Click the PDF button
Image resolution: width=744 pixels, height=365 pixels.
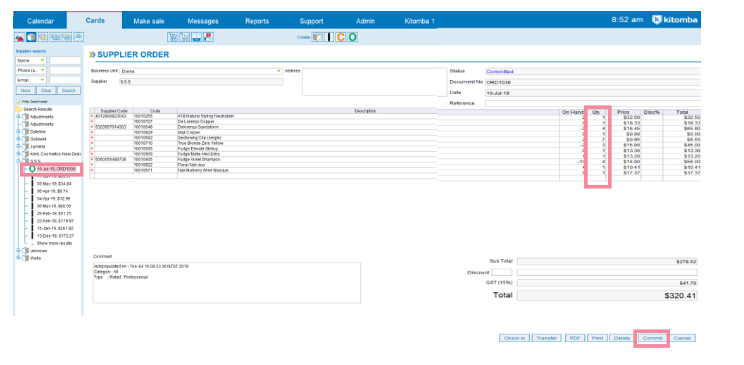click(x=575, y=338)
